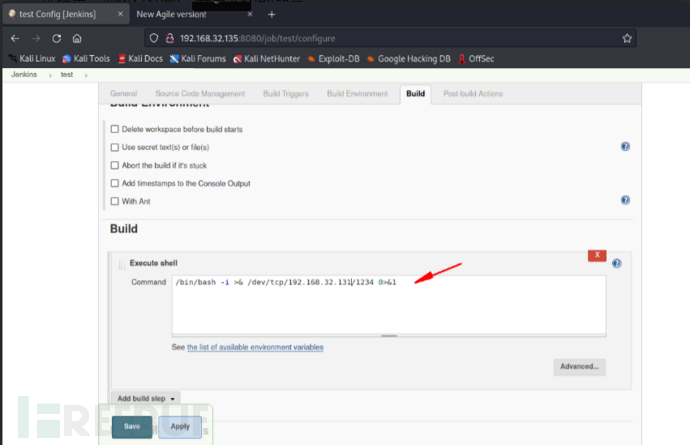Check Add timestamps to the Console Output
This screenshot has width=690, height=445.
click(115, 183)
